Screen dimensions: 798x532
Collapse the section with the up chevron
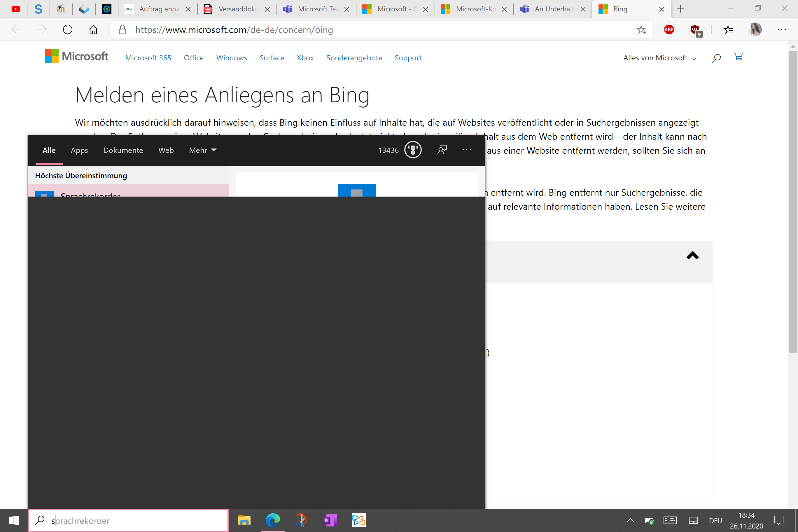(693, 256)
